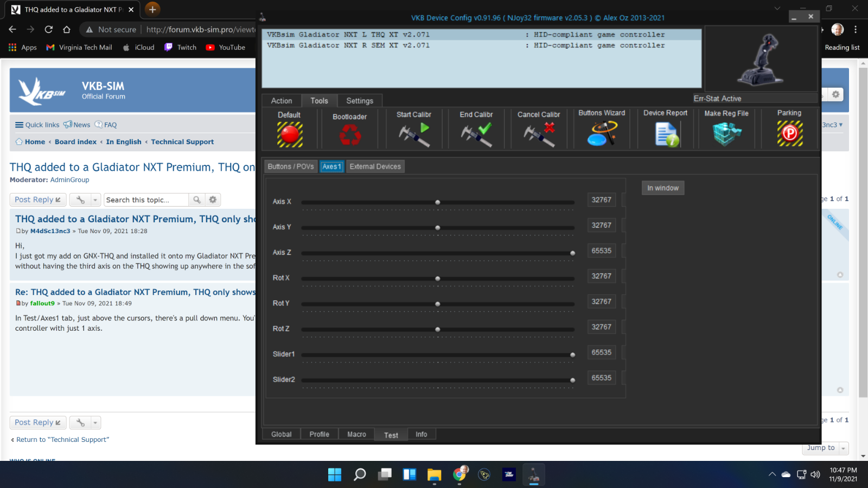Click the Make Reg File icon
Screen dimensions: 868x488
click(x=726, y=134)
